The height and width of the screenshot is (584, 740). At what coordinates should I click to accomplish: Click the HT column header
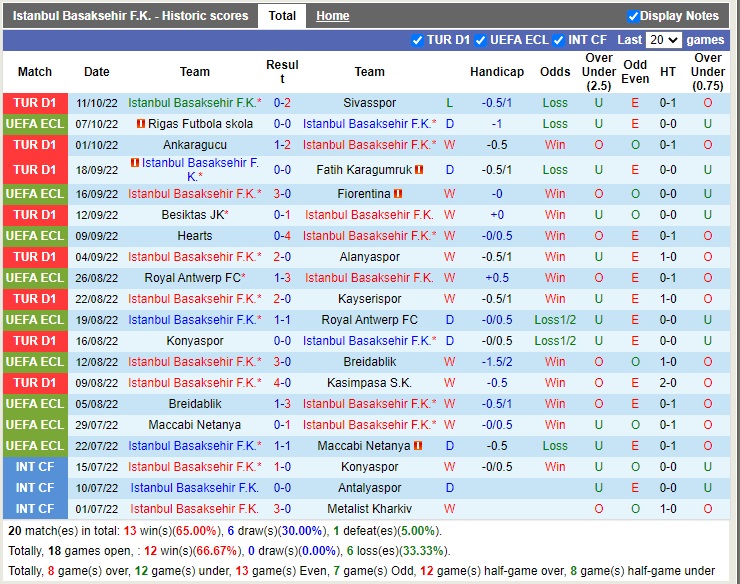point(668,72)
